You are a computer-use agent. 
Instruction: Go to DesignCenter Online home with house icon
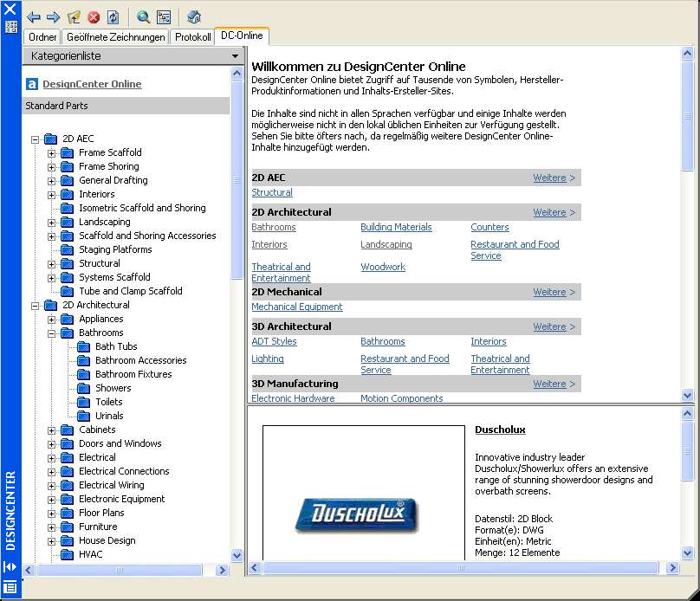194,17
